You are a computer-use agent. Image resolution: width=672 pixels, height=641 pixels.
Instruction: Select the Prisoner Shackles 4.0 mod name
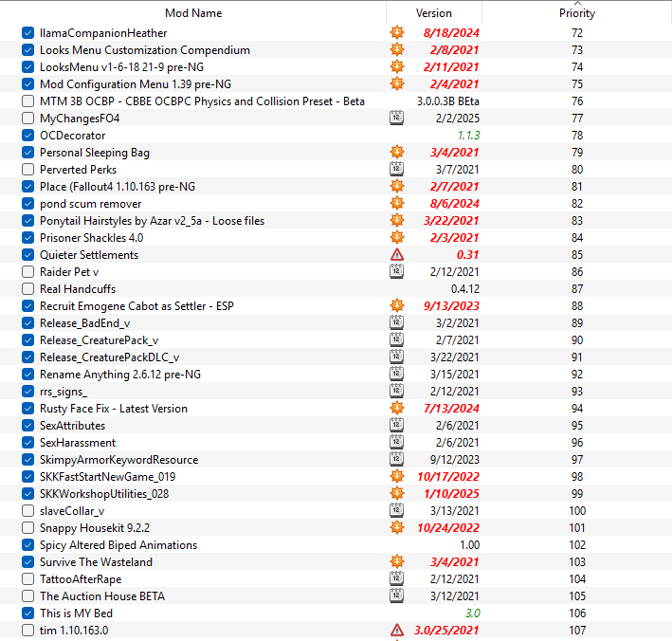coord(92,238)
